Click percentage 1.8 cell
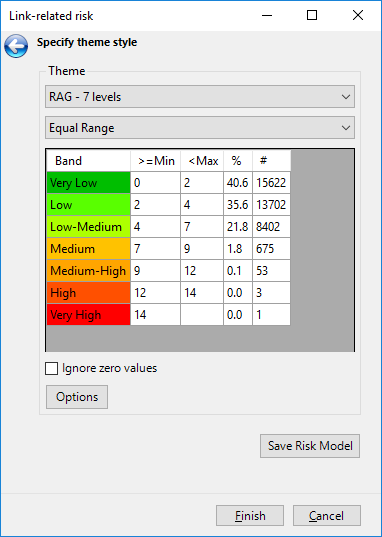The height and width of the screenshot is (537, 382). (x=238, y=249)
